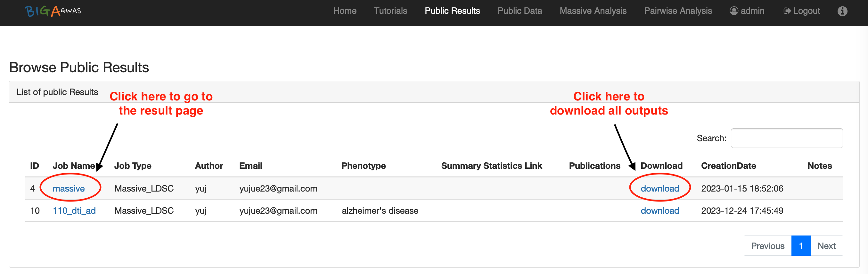Open the 110_dti_ad job result
The height and width of the screenshot is (274, 868).
74,210
